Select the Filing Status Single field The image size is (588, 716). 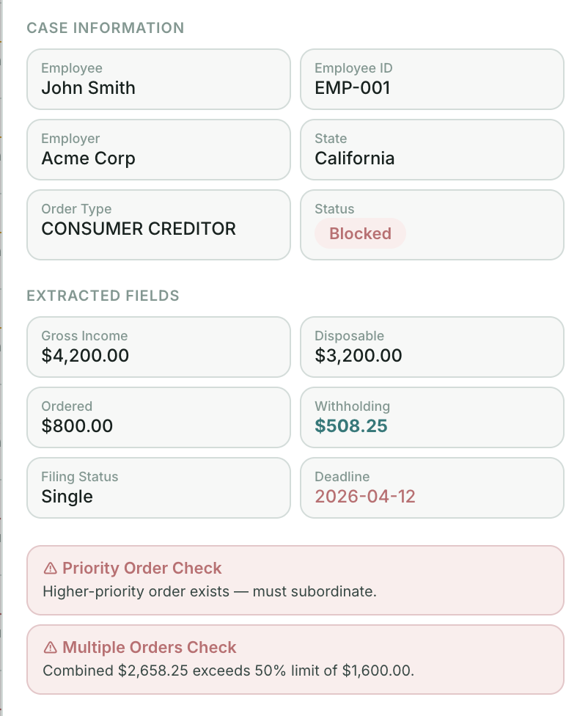(158, 488)
